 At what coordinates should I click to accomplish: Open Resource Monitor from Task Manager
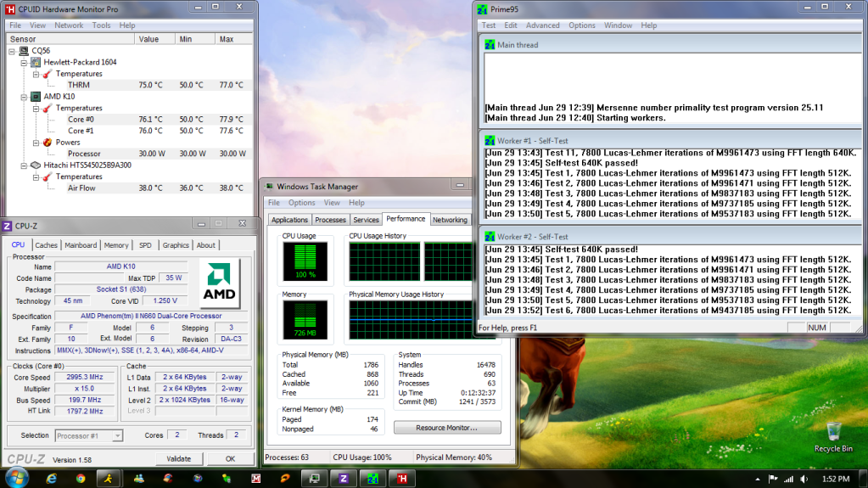click(447, 428)
